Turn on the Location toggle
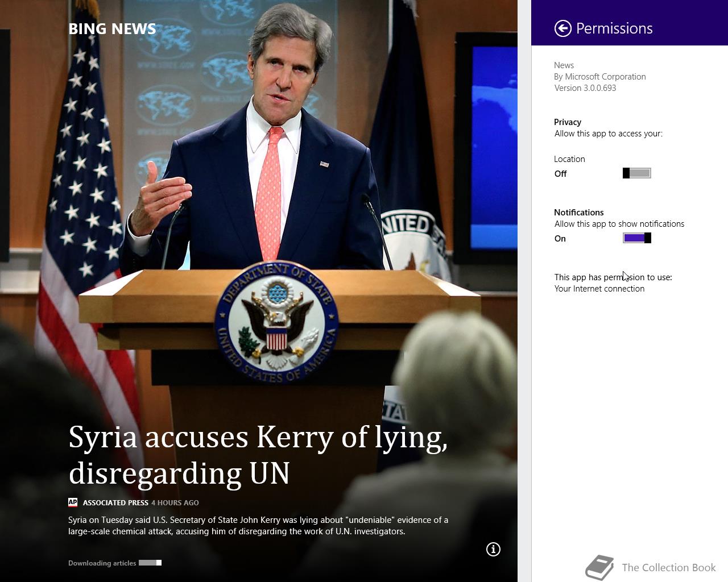 [x=637, y=173]
